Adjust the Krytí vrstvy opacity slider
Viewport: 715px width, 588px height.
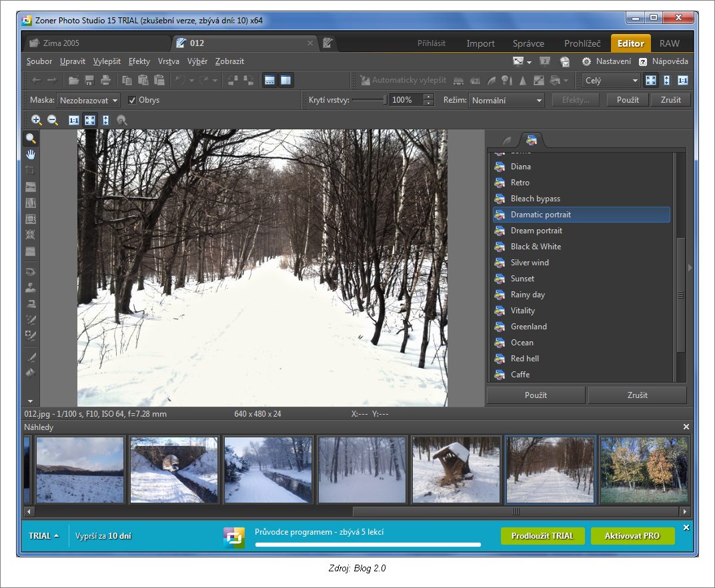click(x=369, y=100)
